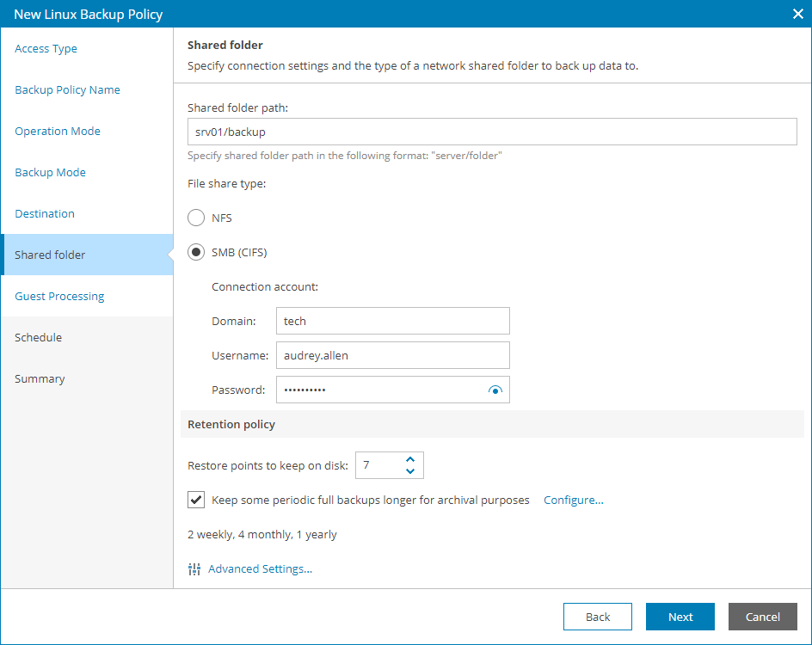812x645 pixels.
Task: Decrease restore points with the down arrow
Action: (410, 470)
